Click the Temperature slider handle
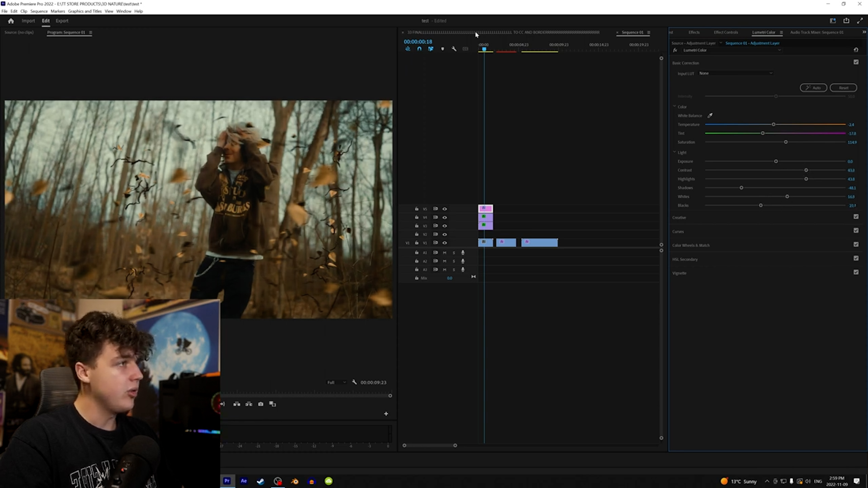Viewport: 868px width, 488px height. click(x=774, y=124)
